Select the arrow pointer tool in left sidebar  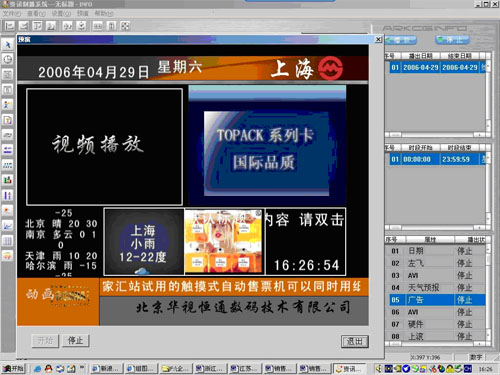(x=8, y=44)
